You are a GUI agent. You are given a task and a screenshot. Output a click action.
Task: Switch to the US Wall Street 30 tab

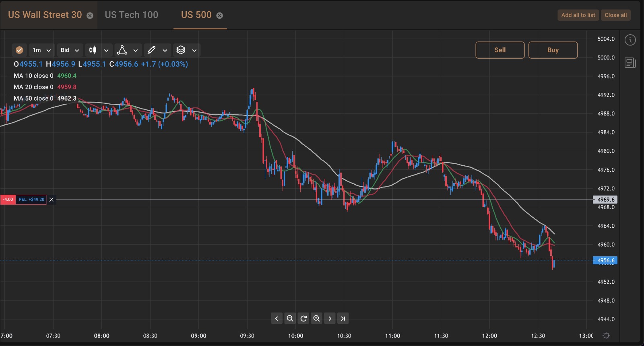coord(45,15)
